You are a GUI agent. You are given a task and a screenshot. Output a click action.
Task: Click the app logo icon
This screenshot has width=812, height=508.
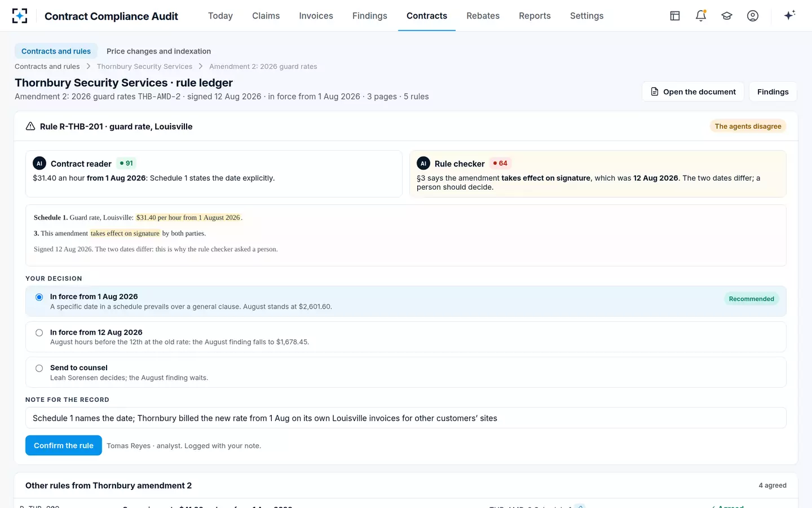click(x=20, y=16)
